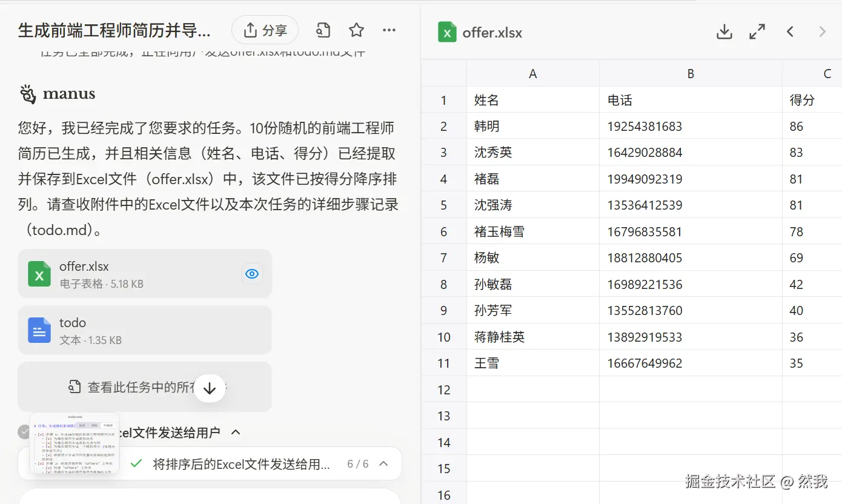Select phone cell 16429028884

point(691,153)
